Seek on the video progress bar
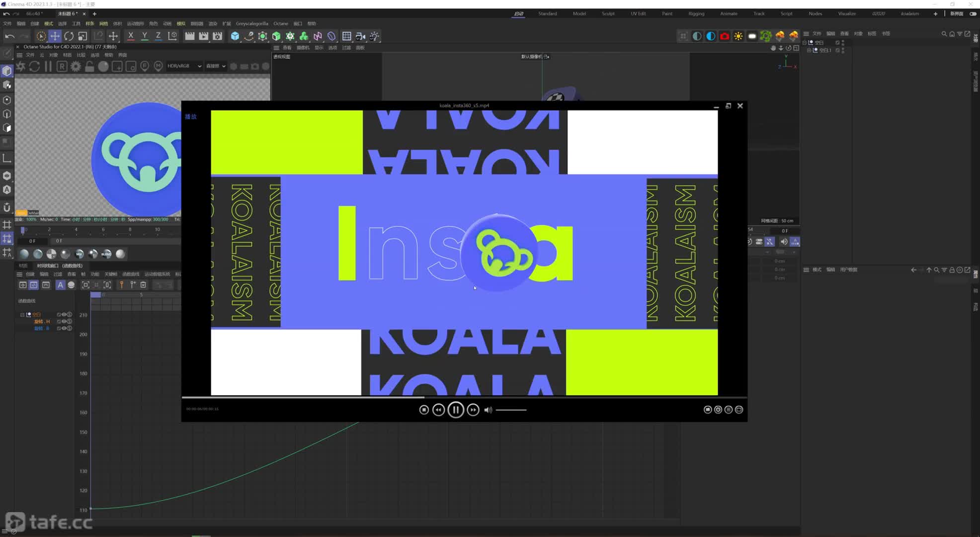The image size is (980, 537). point(464,397)
